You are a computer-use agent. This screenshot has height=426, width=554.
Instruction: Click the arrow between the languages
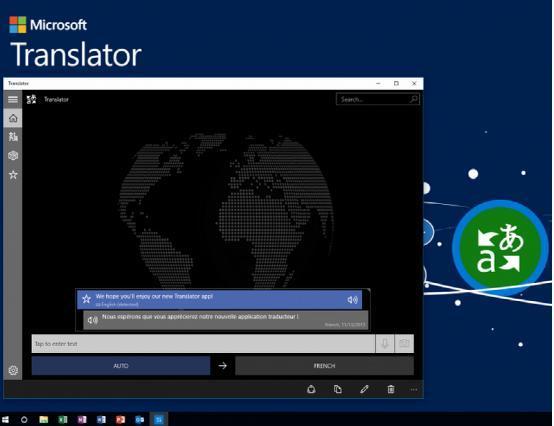pyautogui.click(x=223, y=366)
